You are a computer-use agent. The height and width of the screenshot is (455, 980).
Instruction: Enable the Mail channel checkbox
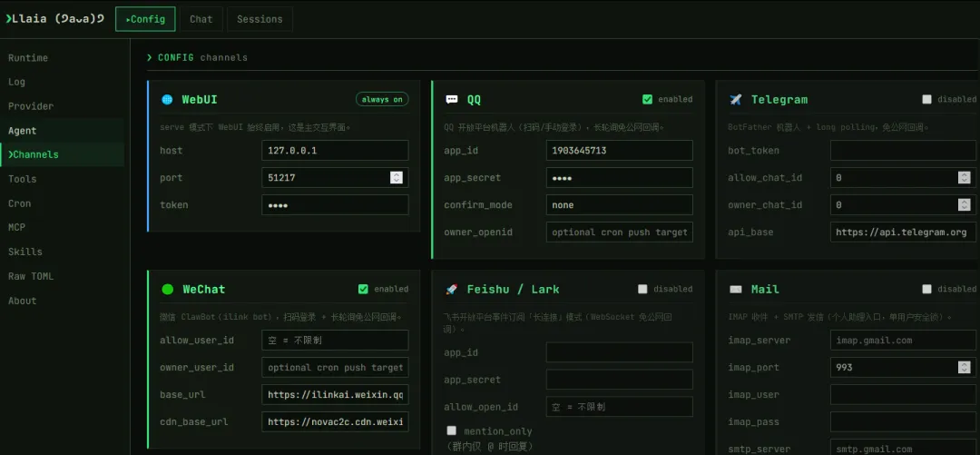click(926, 289)
